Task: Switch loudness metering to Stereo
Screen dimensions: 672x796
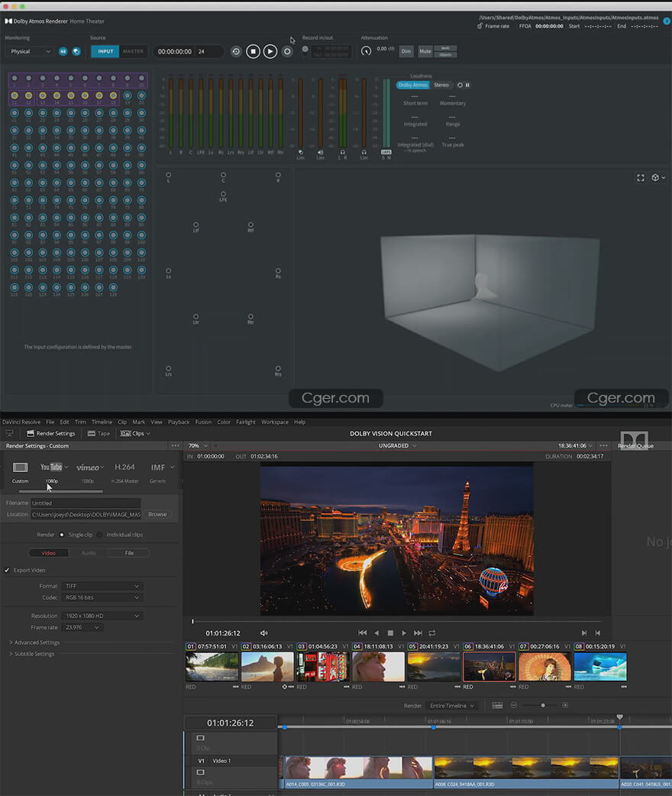Action: [441, 85]
